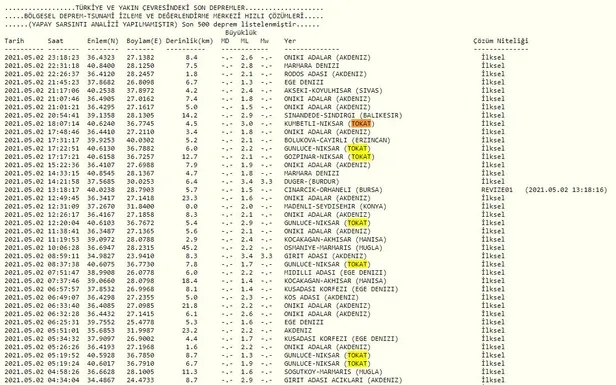Click depth '21.8' in the 06:33:40 row
Screen dimensions: 616x385
pyautogui.click(x=190, y=306)
